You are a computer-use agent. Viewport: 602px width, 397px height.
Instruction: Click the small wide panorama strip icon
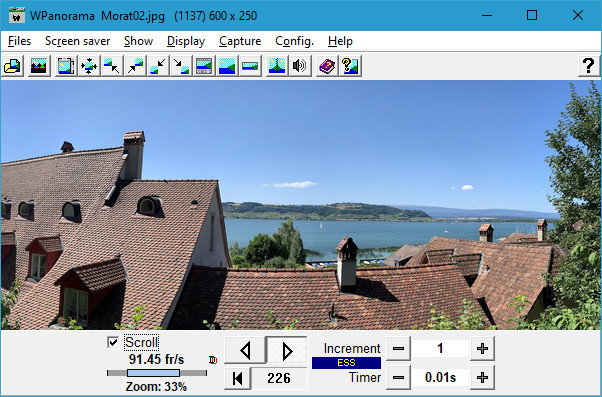(250, 66)
